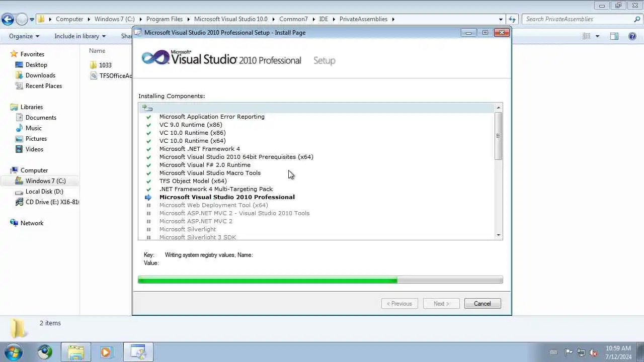Viewport: 644px width, 362px height.
Task: Click the setup window title bar icon
Action: click(138, 32)
